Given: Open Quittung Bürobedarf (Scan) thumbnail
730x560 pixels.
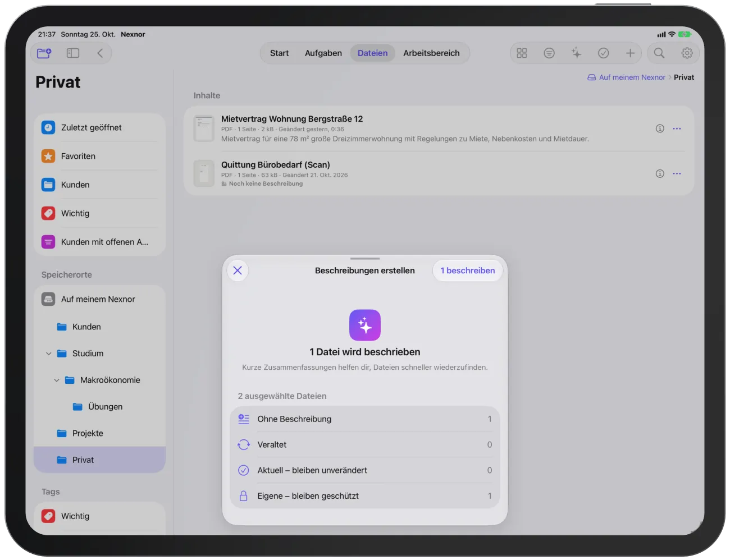Looking at the screenshot, I should pyautogui.click(x=204, y=173).
